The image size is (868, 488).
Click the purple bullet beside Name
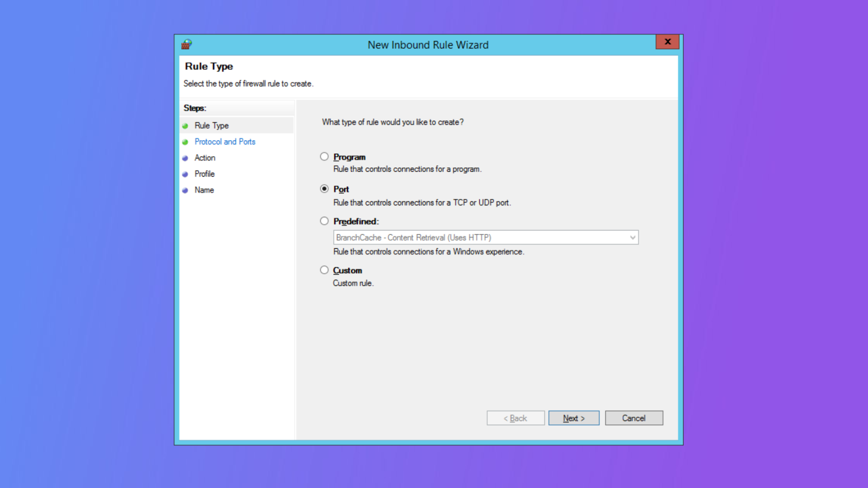(x=186, y=190)
